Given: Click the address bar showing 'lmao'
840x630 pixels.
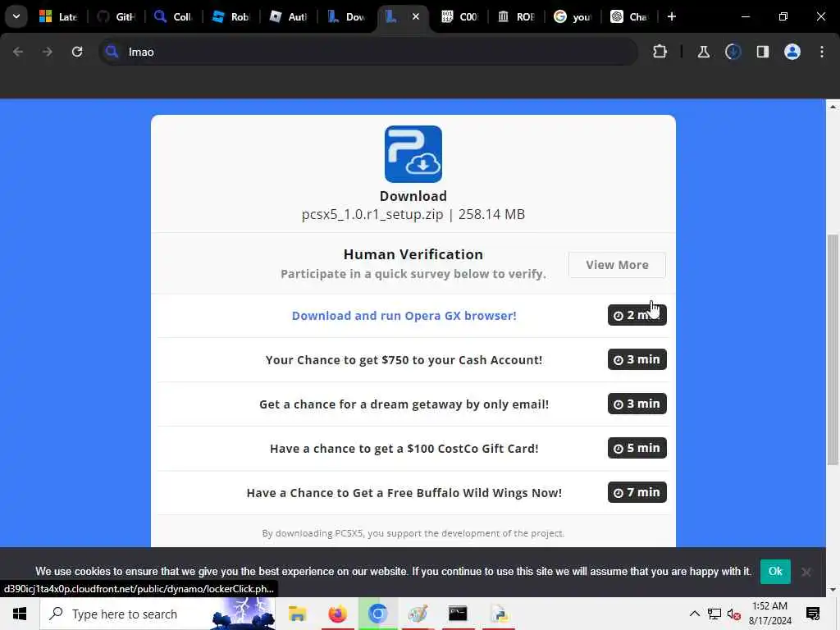Looking at the screenshot, I should 368,52.
